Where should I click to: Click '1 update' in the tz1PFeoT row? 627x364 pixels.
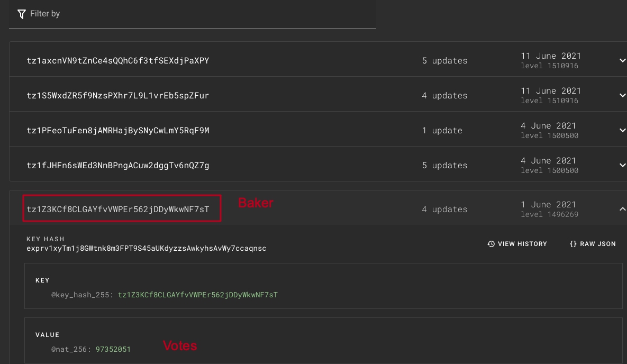[442, 130]
